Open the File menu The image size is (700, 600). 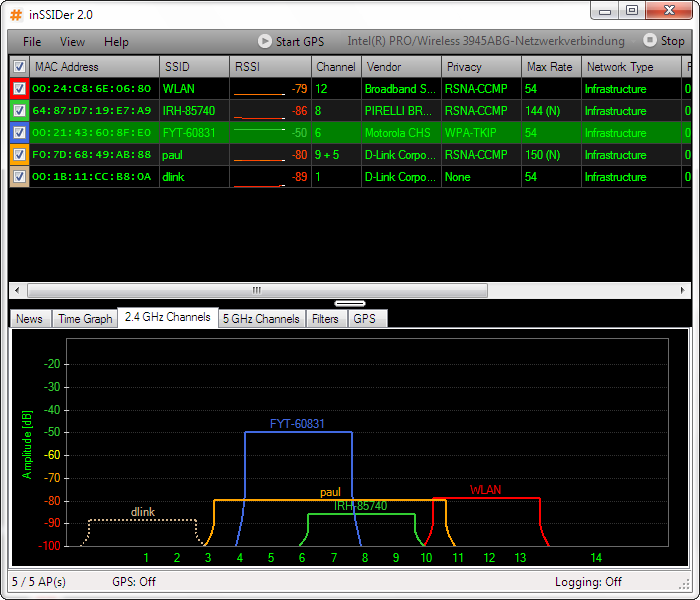[32, 42]
